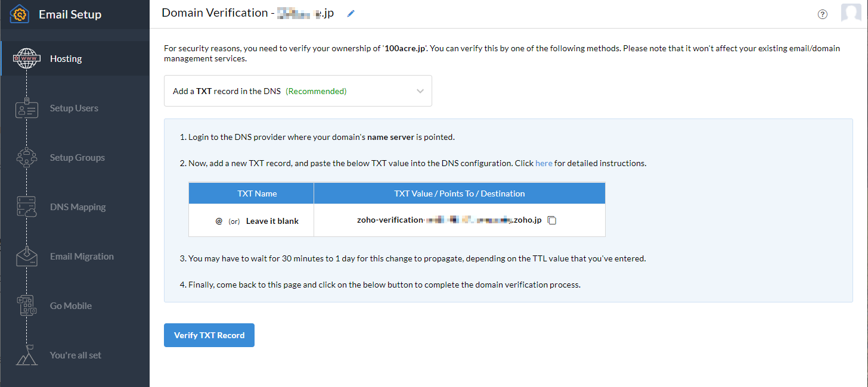Viewport: 868px width, 387px height.
Task: Click the Email Setup title text
Action: 70,14
